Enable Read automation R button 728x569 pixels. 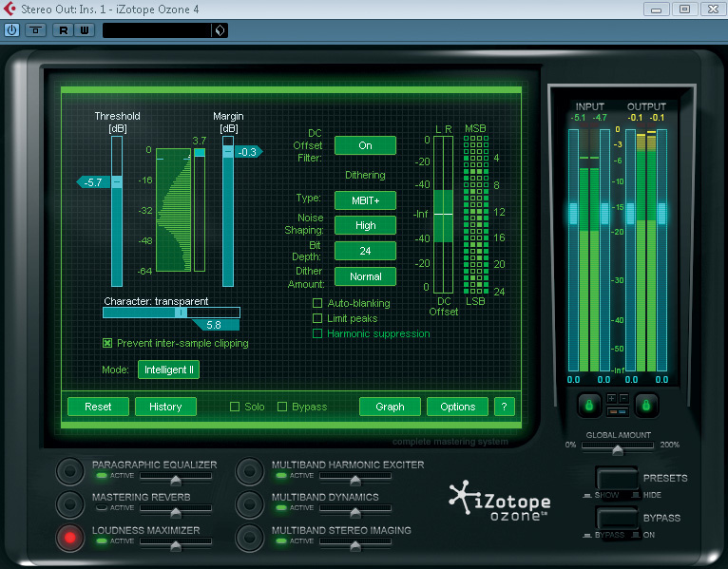click(x=63, y=30)
